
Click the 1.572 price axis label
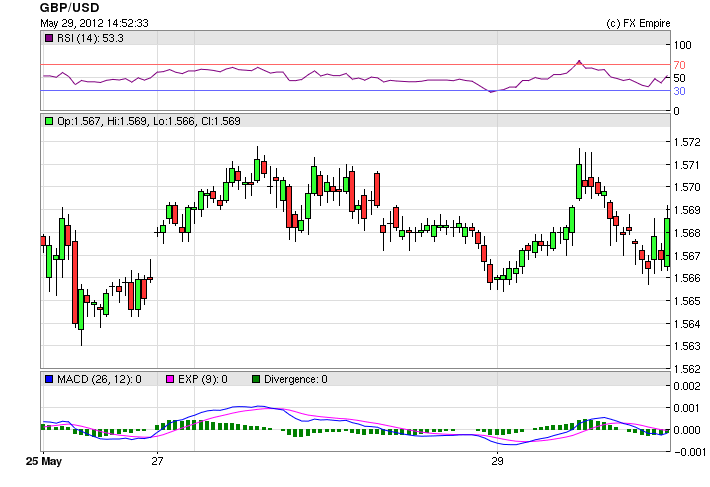[x=687, y=142]
